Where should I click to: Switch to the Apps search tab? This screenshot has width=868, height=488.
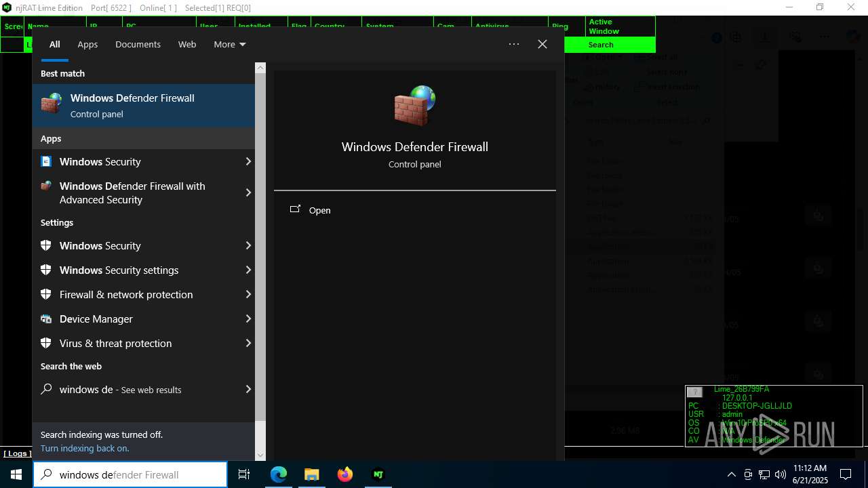(87, 44)
